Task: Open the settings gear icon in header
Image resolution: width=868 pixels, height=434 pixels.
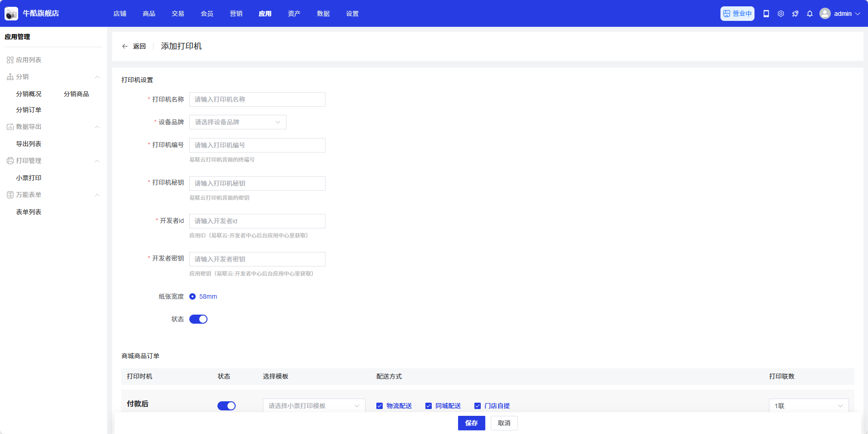Action: click(x=781, y=14)
